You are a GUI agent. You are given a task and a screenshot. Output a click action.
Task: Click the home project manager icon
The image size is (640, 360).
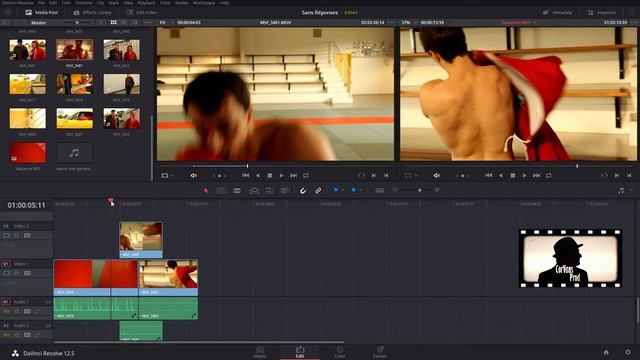tap(606, 352)
